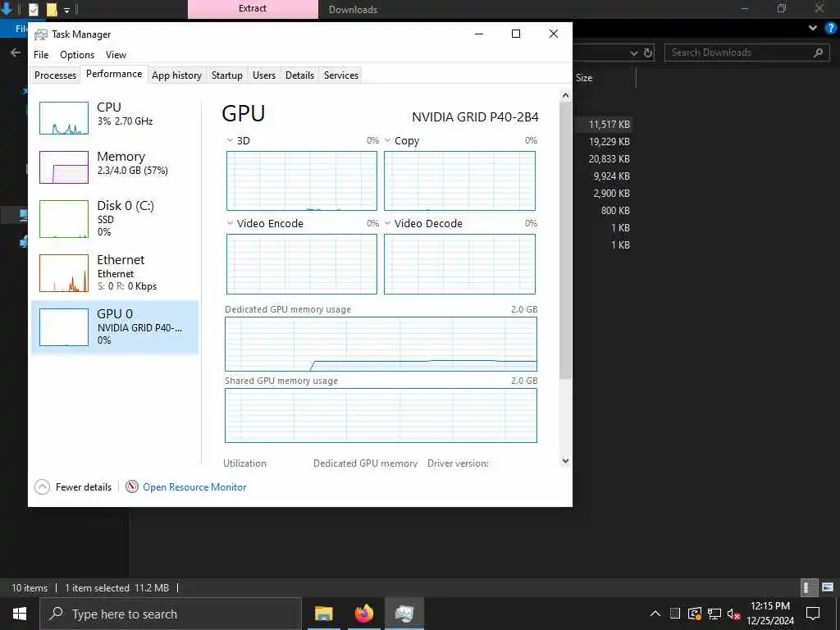Expand the Video Encode engine dropdown
The width and height of the screenshot is (840, 630).
[230, 223]
